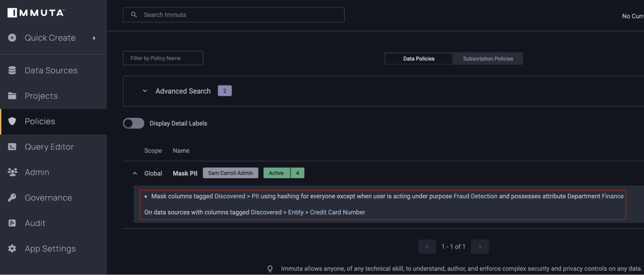This screenshot has height=275, width=644.
Task: Open the Entity tag link
Action: tap(296, 212)
